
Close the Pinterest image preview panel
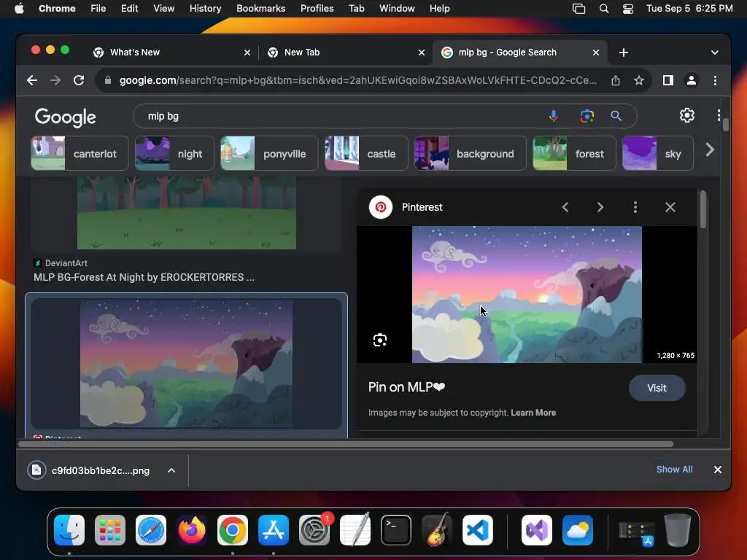(670, 207)
